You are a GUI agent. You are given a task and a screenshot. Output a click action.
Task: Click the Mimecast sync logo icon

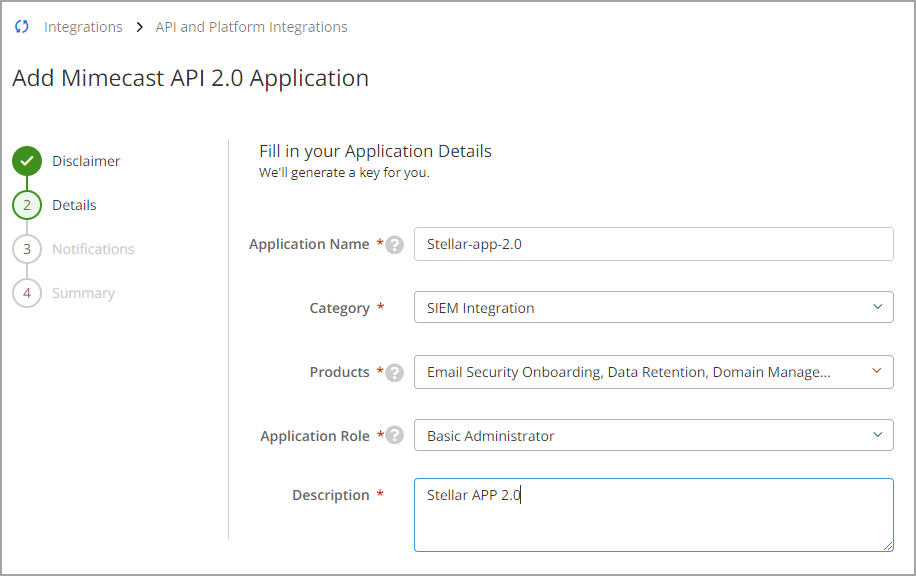point(22,27)
